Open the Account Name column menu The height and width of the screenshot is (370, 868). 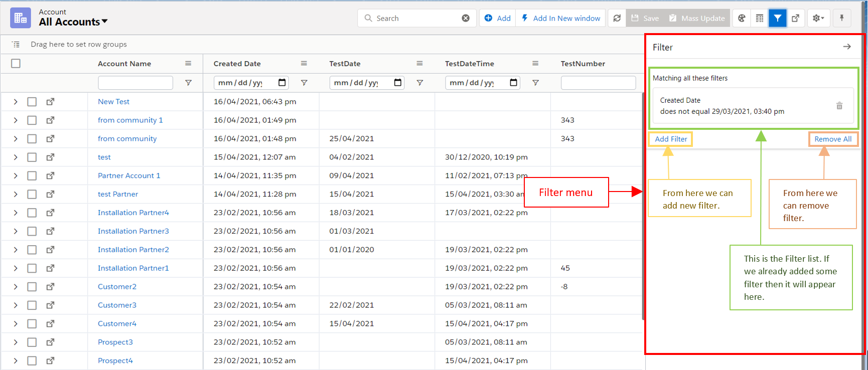coord(188,64)
